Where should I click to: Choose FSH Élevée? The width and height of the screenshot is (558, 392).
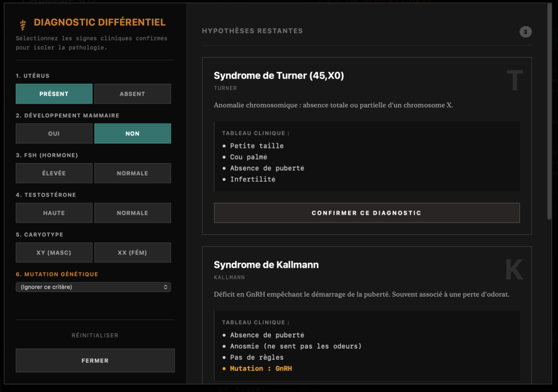pos(54,173)
